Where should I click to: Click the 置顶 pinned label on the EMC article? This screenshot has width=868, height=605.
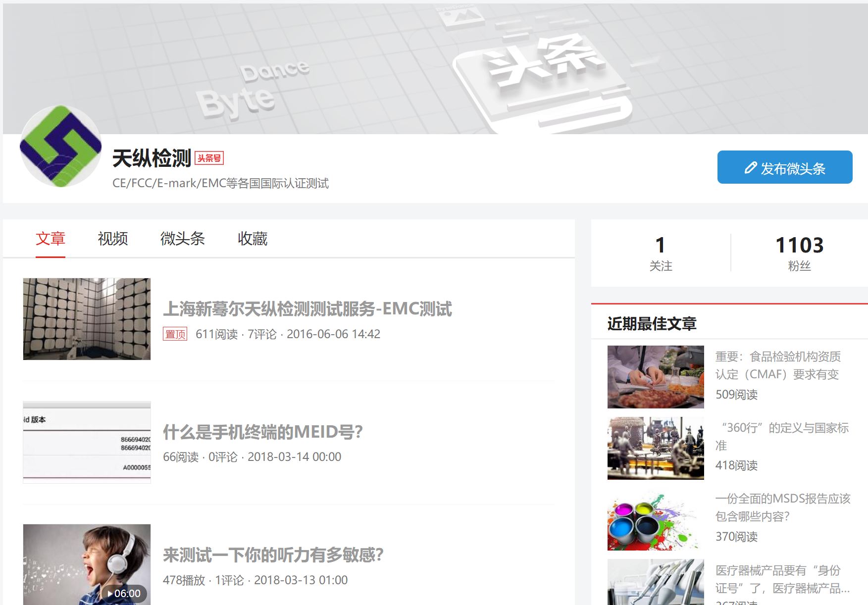point(175,334)
